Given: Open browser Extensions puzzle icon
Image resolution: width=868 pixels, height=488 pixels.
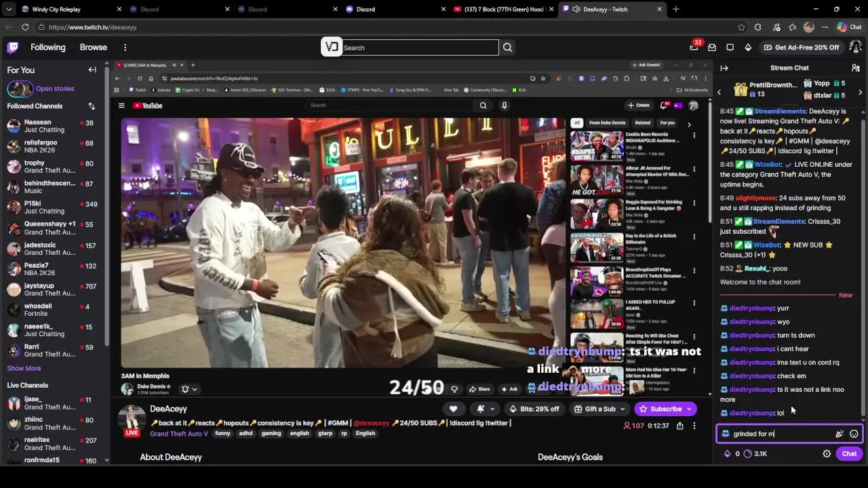Looking at the screenshot, I should (x=758, y=27).
